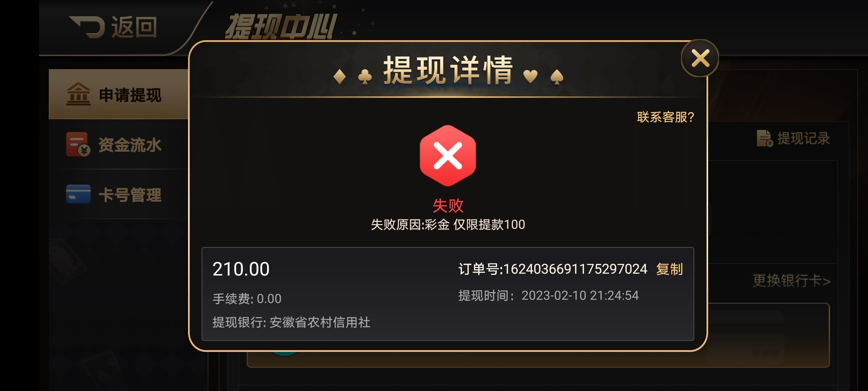Click the 210.00 withdrawal amount
The image size is (868, 391).
(241, 269)
